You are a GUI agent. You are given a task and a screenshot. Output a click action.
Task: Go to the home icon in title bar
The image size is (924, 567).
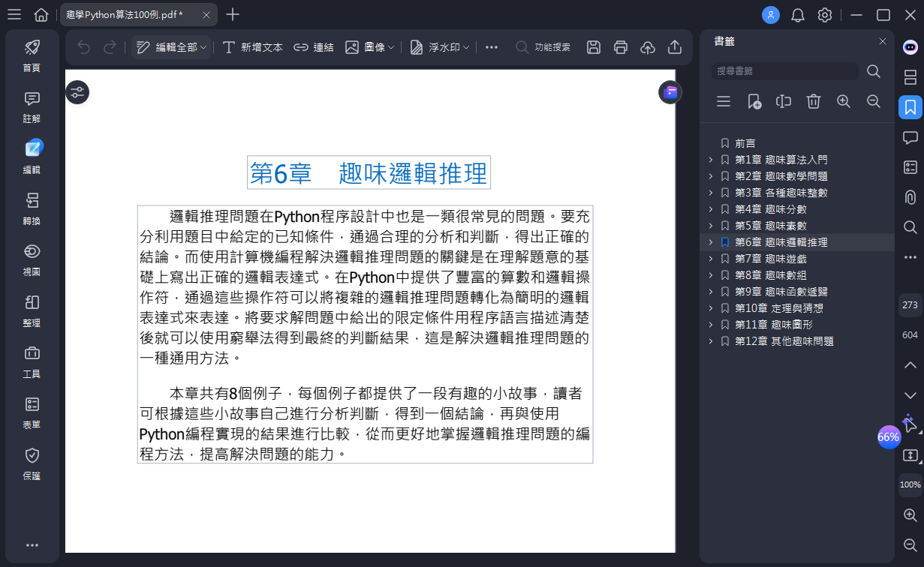(x=41, y=15)
